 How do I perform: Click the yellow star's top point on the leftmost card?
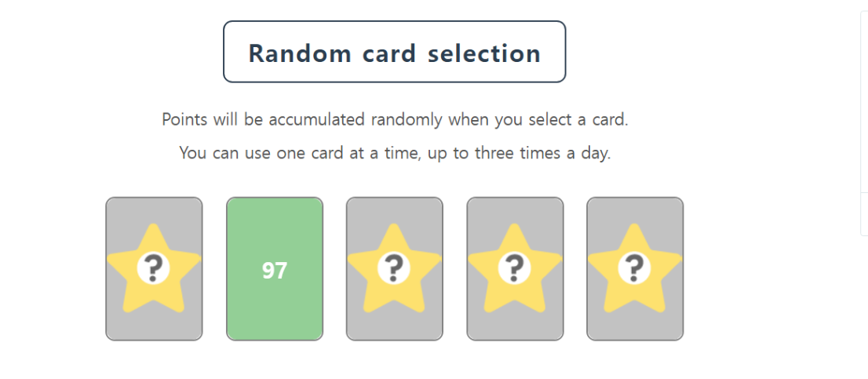[x=153, y=231]
